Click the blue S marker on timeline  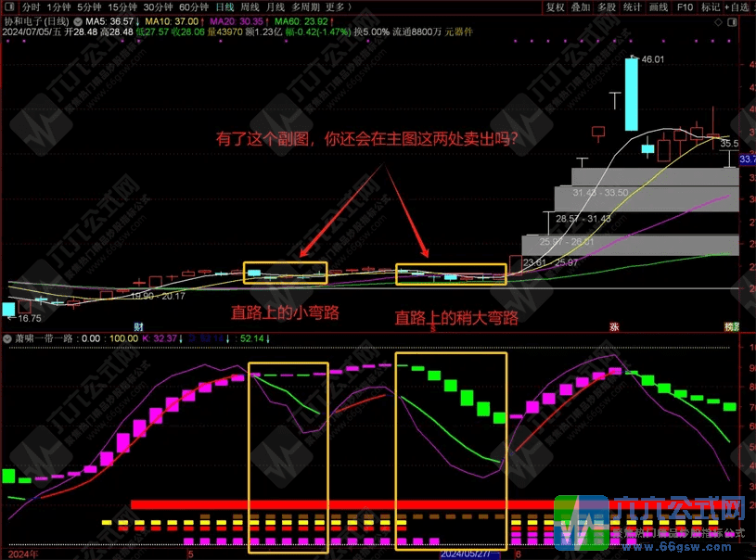(x=431, y=326)
